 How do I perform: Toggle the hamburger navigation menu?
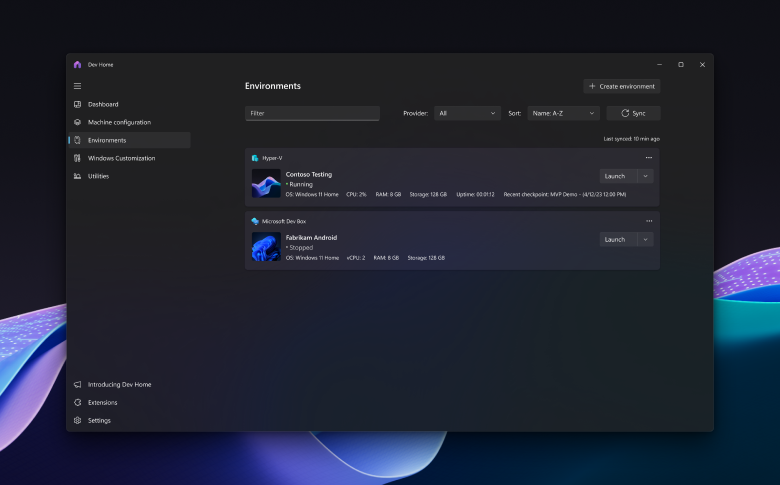point(77,86)
